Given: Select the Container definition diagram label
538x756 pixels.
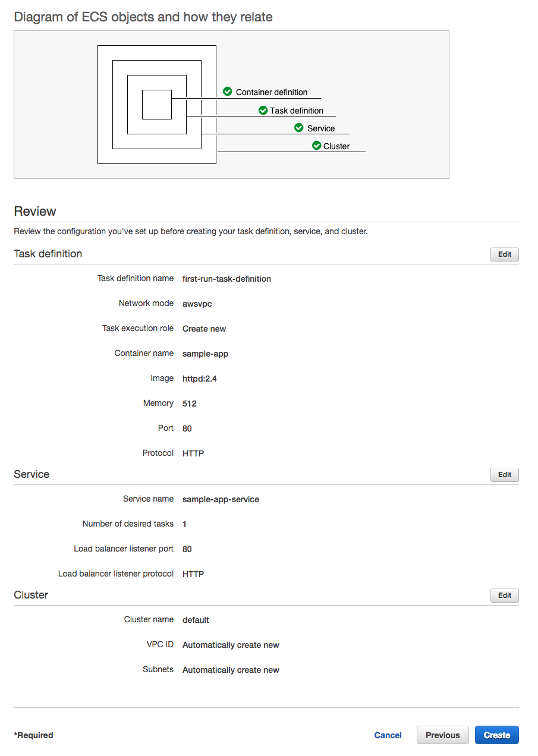Looking at the screenshot, I should [272, 92].
